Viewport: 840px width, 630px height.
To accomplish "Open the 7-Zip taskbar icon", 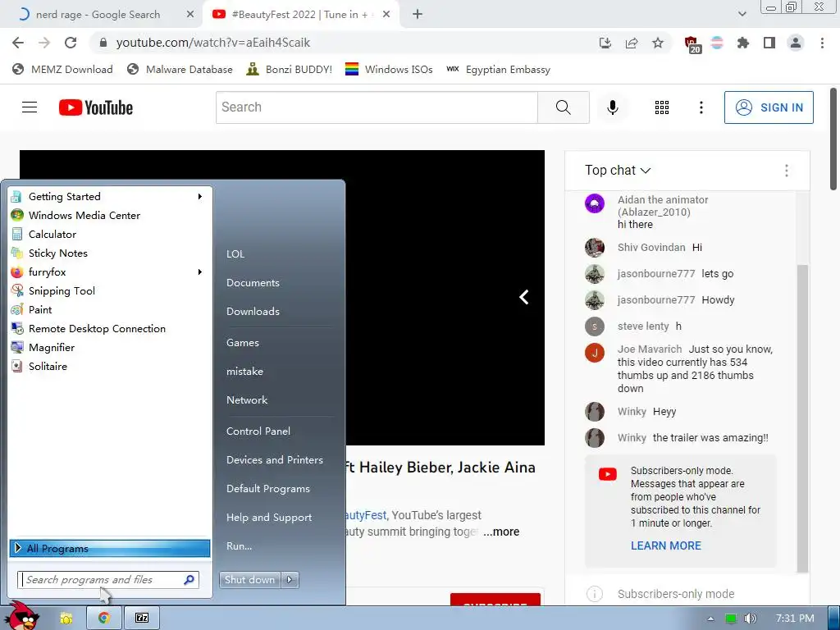I will point(142,618).
